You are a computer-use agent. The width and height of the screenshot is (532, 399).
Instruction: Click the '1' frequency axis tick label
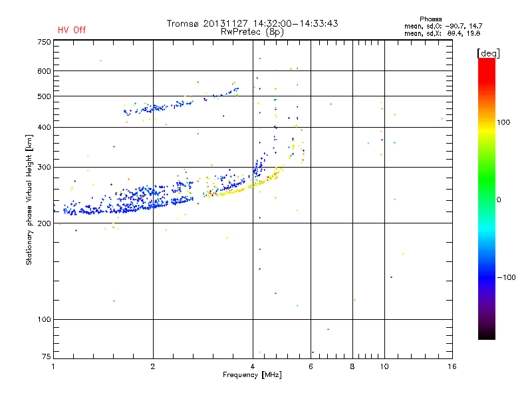tap(53, 366)
